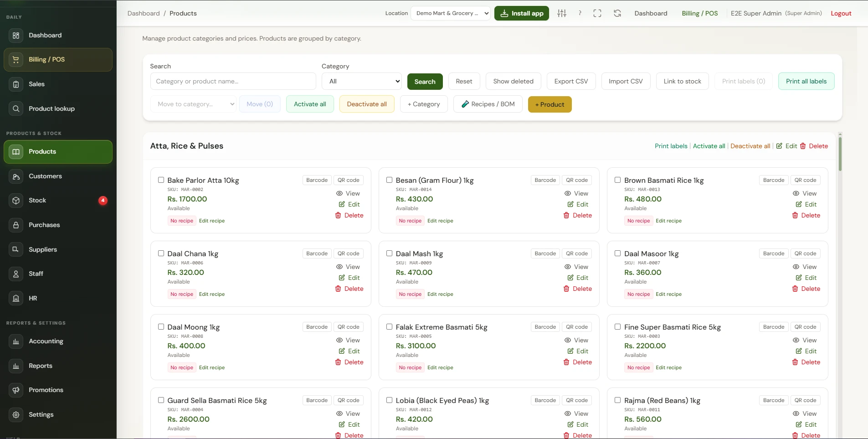Click Import CSV button
The image size is (868, 439).
[x=626, y=81]
